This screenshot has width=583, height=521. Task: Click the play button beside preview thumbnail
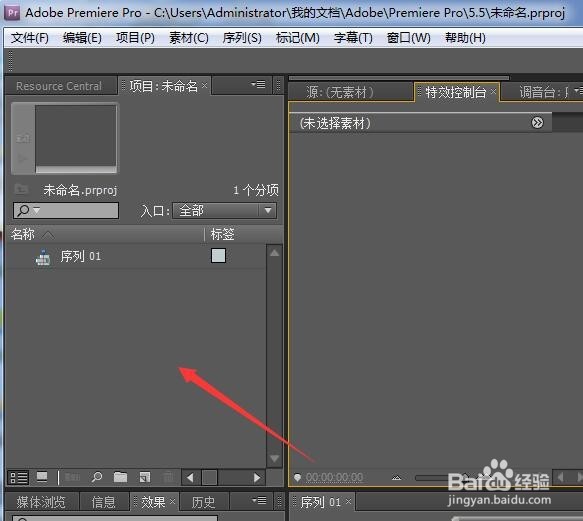click(23, 158)
